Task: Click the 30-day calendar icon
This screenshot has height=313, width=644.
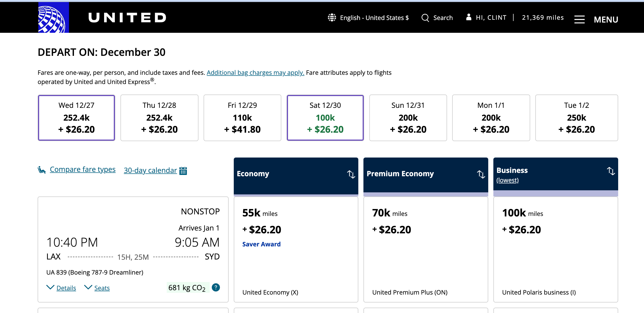Action: pyautogui.click(x=183, y=171)
